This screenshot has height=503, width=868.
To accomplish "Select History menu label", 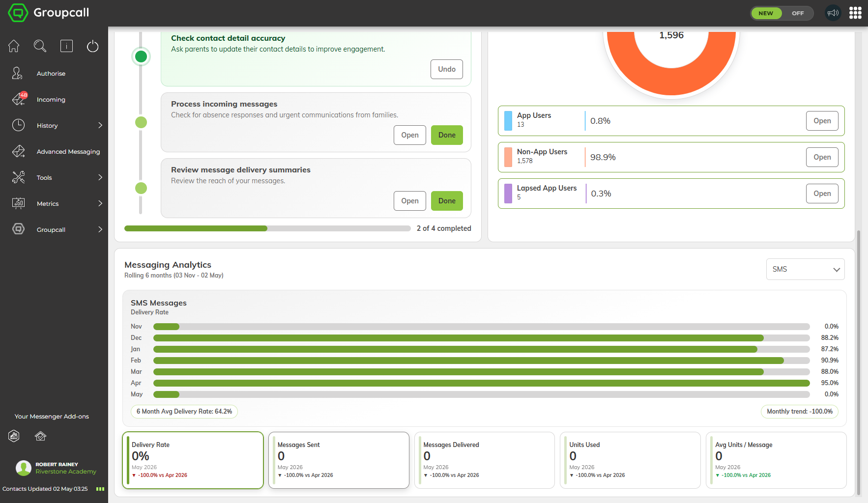I will coord(47,126).
